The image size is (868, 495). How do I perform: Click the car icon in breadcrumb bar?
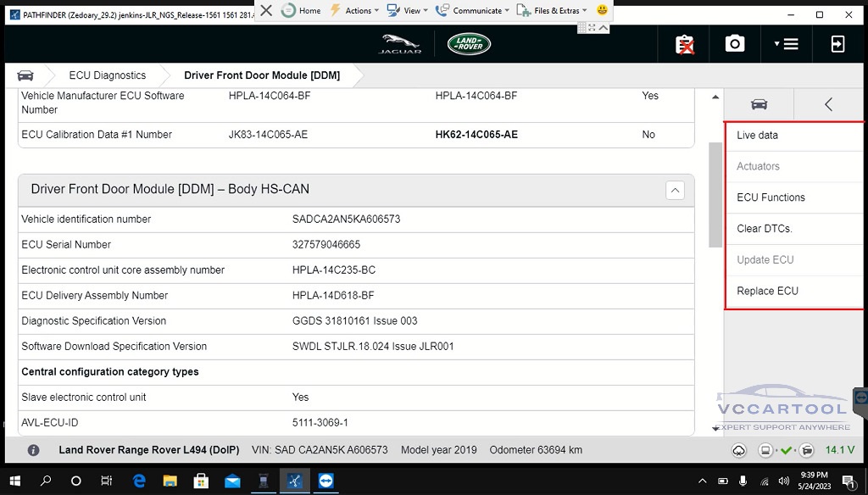tap(25, 75)
